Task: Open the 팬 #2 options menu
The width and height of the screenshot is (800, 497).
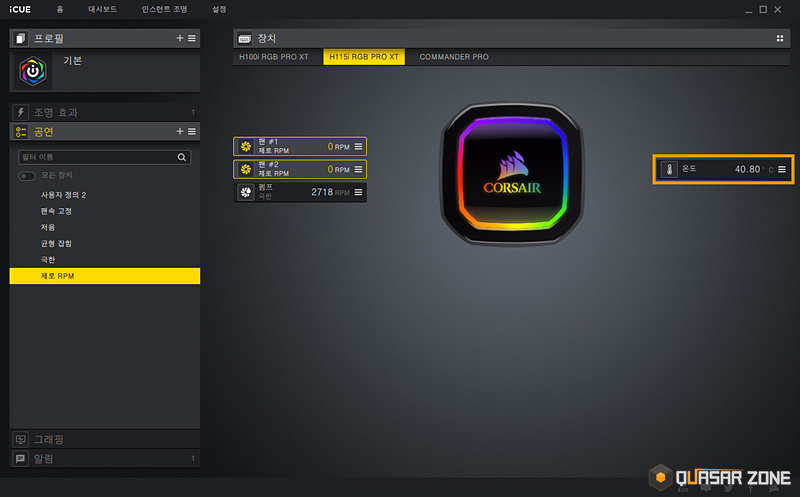Action: coord(358,169)
